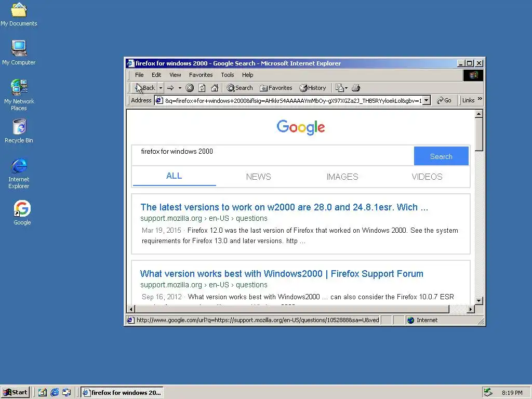The image size is (532, 399).
Task: Maximize the Internet Explorer window
Action: [x=470, y=63]
